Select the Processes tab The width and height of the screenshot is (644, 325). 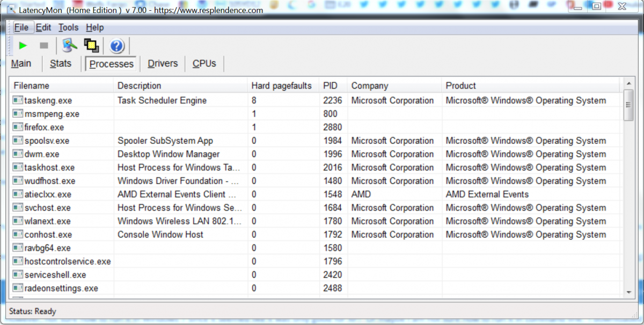111,64
